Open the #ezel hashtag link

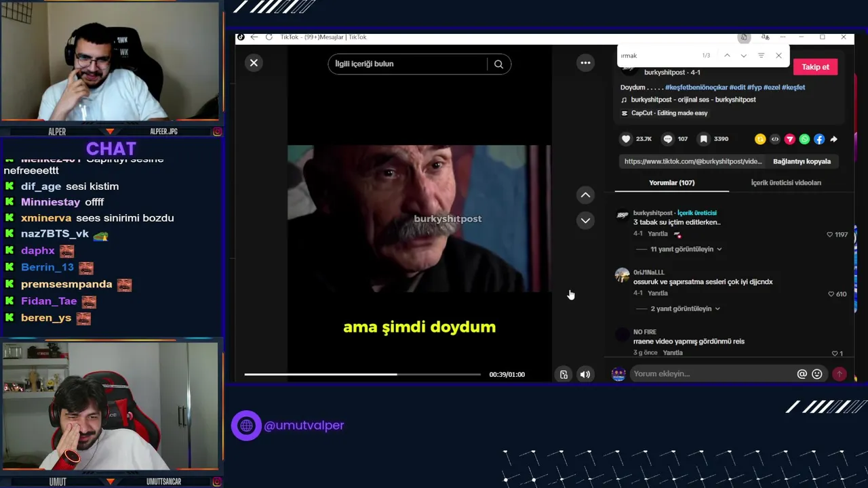[772, 87]
